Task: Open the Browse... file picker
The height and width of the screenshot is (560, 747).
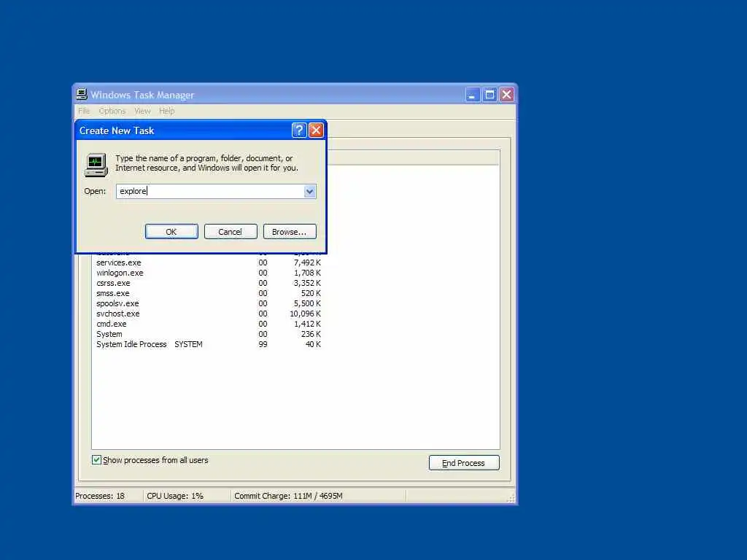Action: pyautogui.click(x=290, y=232)
